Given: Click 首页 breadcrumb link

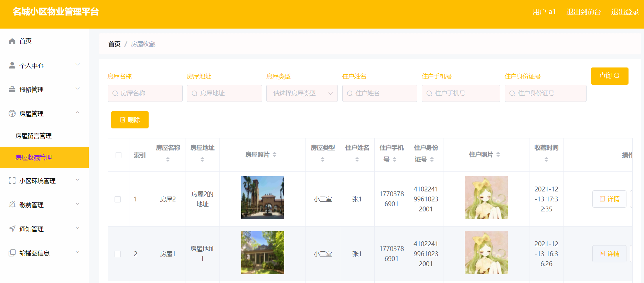Looking at the screenshot, I should coord(115,44).
